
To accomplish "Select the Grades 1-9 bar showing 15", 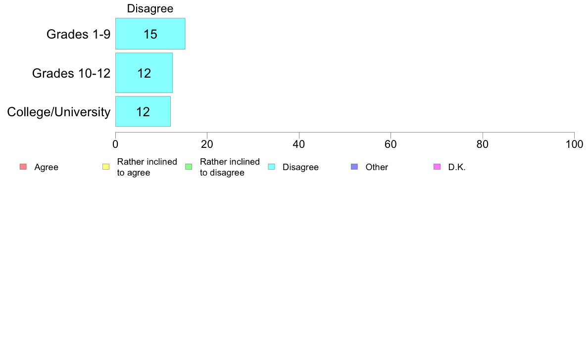I will [150, 34].
